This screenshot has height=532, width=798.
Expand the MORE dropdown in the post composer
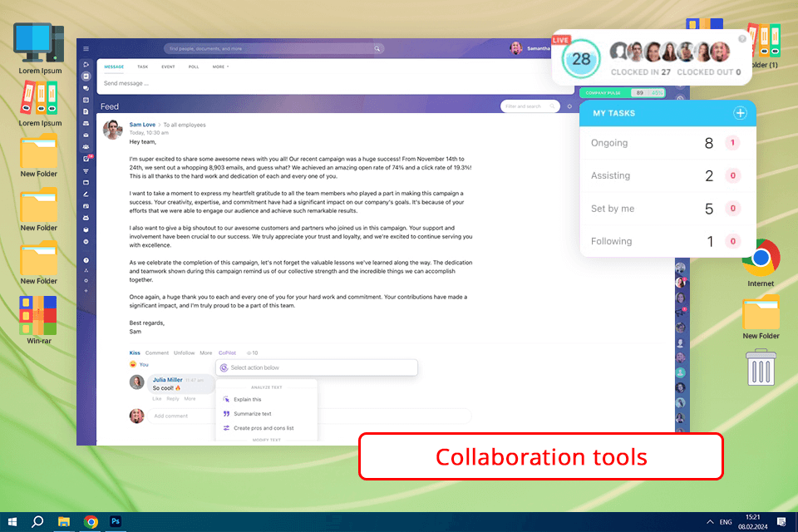click(x=220, y=66)
